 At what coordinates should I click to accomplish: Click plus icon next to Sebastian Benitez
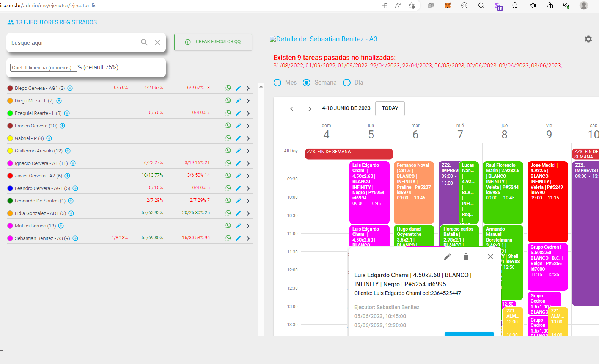click(75, 238)
